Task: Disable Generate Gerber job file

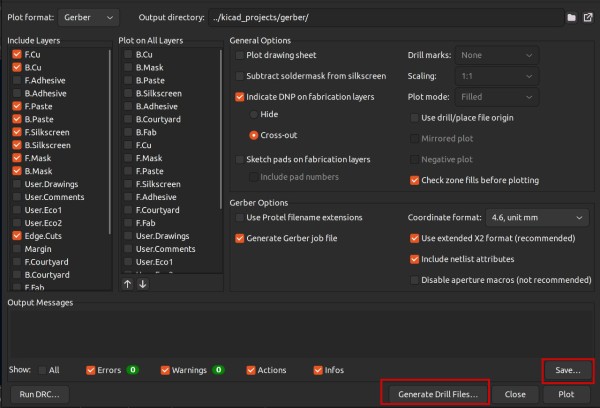Action: click(x=239, y=238)
